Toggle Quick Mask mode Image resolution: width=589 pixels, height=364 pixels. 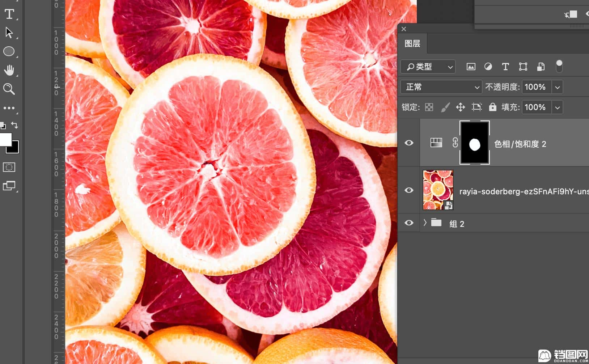[x=9, y=167]
